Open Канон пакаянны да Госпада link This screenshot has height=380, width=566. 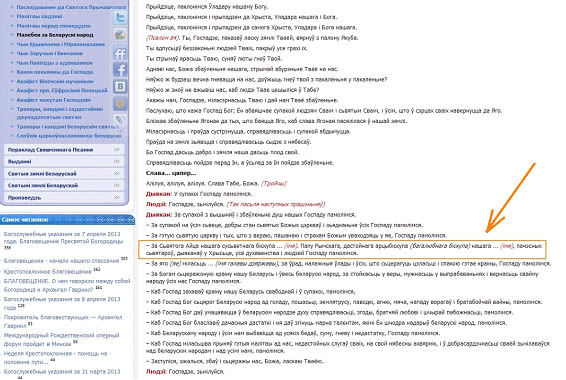[55, 72]
